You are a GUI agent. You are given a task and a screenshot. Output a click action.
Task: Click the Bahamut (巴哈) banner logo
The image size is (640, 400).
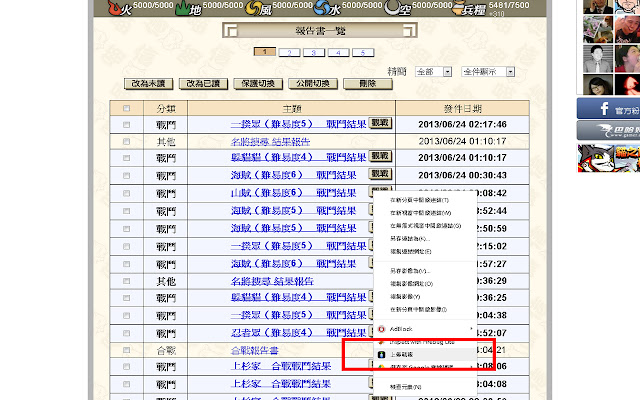(x=608, y=131)
